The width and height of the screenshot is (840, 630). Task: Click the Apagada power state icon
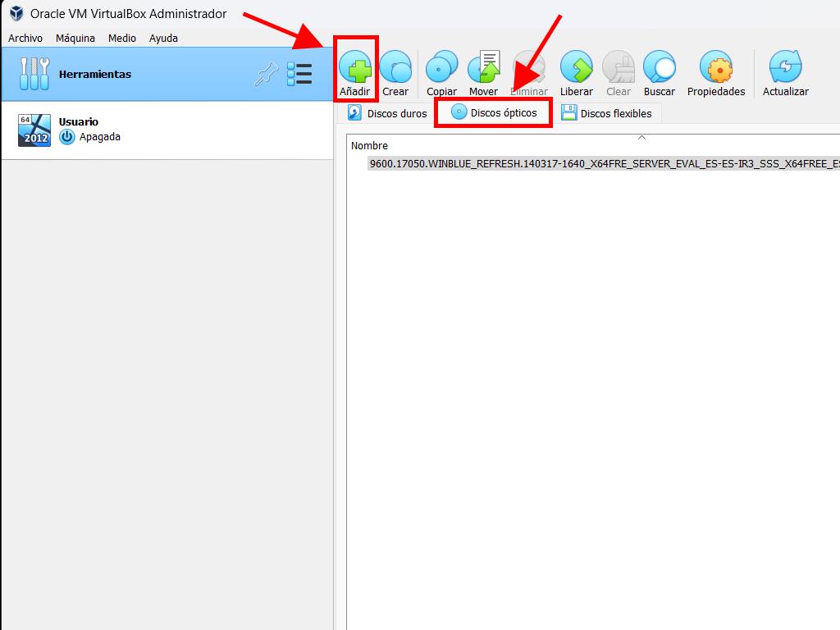[x=67, y=137]
